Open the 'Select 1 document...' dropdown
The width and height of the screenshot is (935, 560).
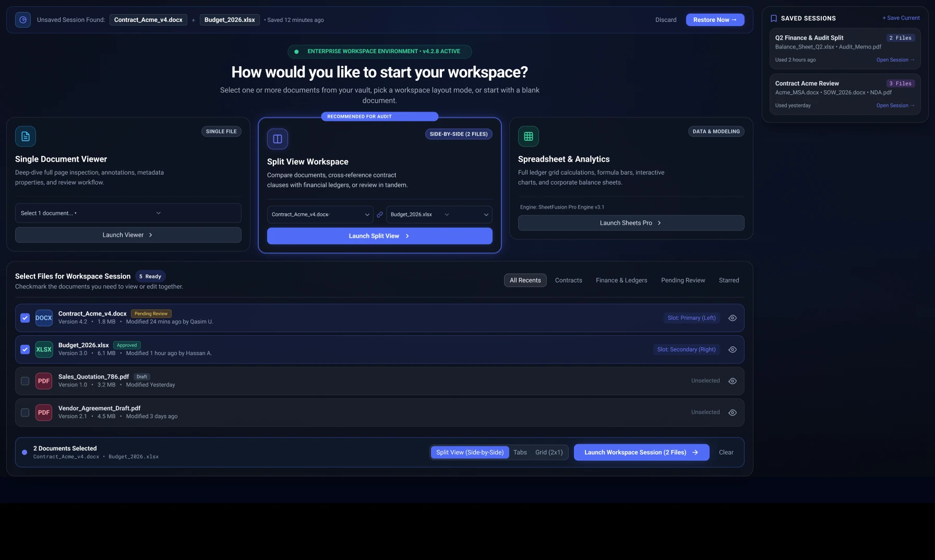(x=128, y=213)
